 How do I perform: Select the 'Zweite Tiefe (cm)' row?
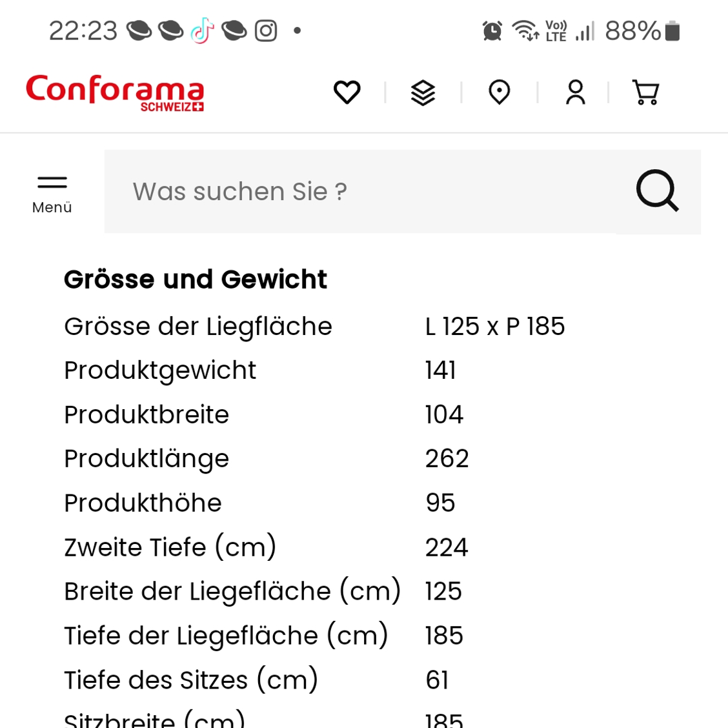[266, 547]
